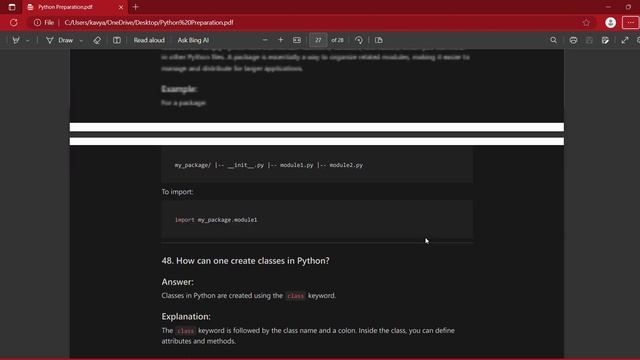Click the address bar with PDF path
Image resolution: width=640 pixels, height=360 pixels.
click(149, 23)
